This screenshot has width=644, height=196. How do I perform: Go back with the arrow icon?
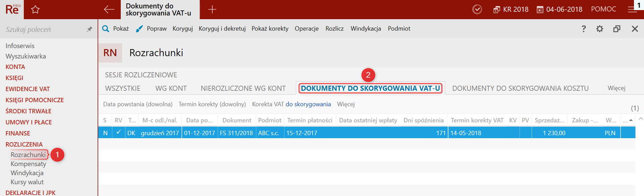(x=109, y=9)
